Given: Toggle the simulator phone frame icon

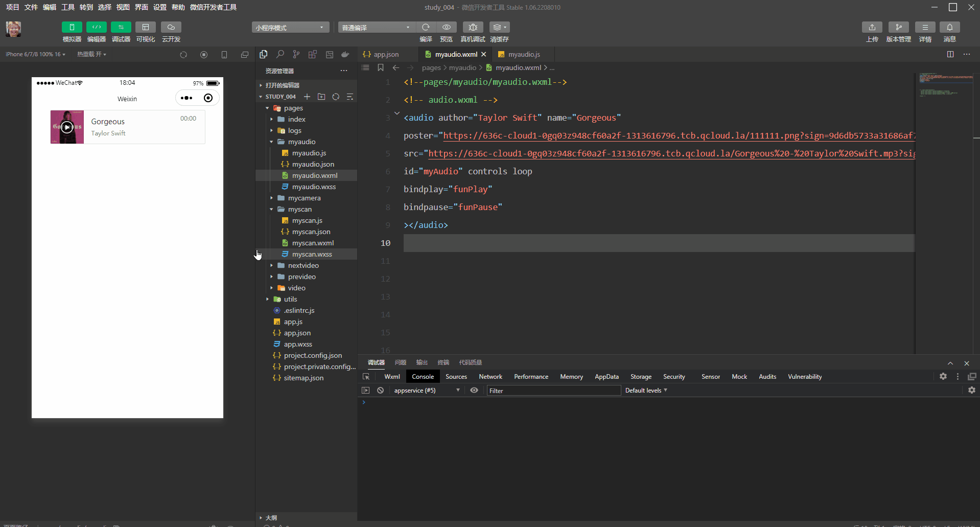Looking at the screenshot, I should [x=224, y=55].
